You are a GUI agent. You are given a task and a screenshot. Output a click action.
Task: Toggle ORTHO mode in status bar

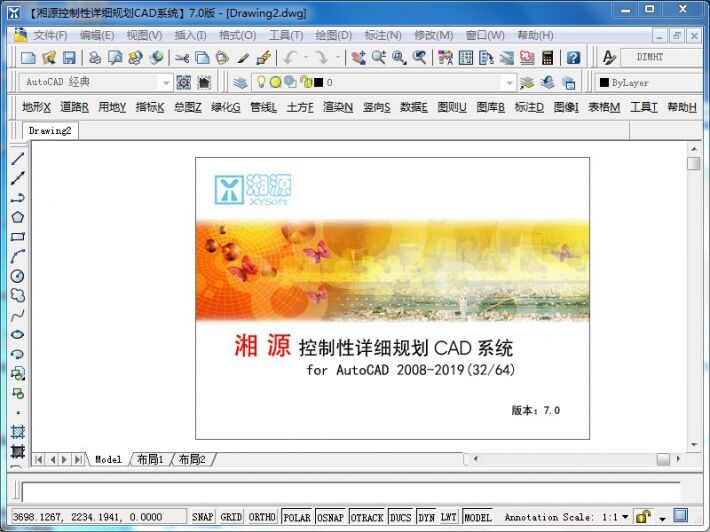[x=262, y=517]
